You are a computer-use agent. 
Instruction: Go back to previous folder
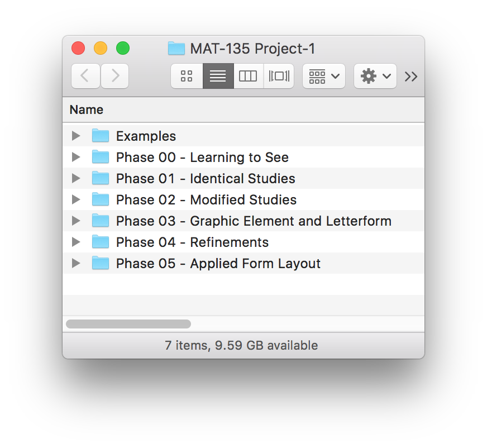(85, 76)
